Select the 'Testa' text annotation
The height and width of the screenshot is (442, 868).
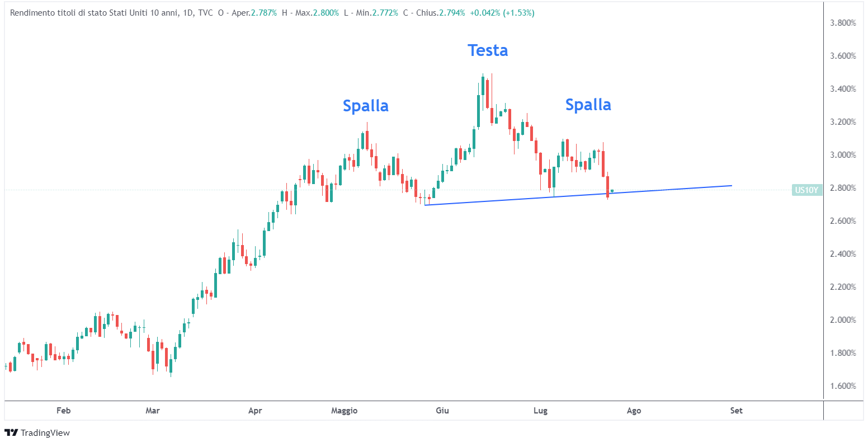[488, 50]
